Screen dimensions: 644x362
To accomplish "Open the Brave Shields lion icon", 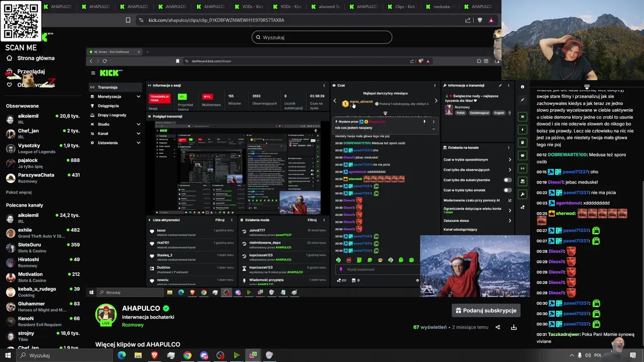I will [x=479, y=20].
